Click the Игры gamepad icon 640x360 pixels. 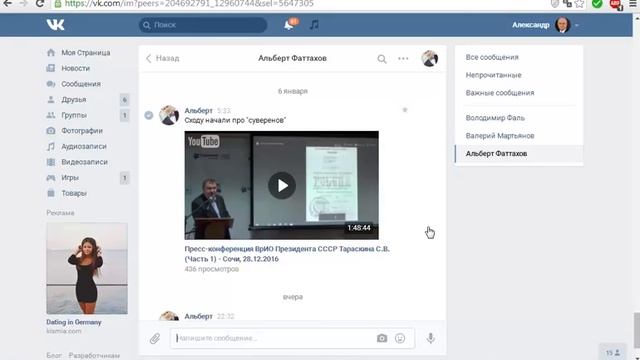(51, 178)
